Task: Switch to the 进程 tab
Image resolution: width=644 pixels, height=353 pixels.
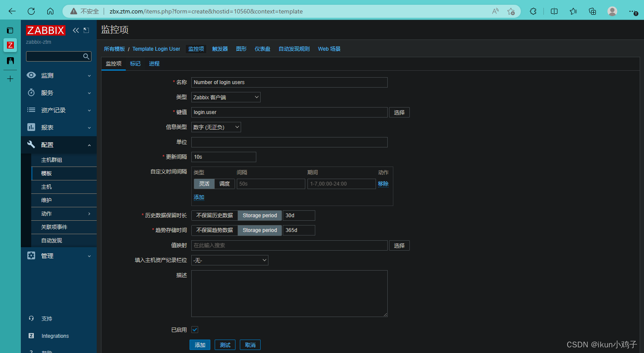Action: (154, 64)
